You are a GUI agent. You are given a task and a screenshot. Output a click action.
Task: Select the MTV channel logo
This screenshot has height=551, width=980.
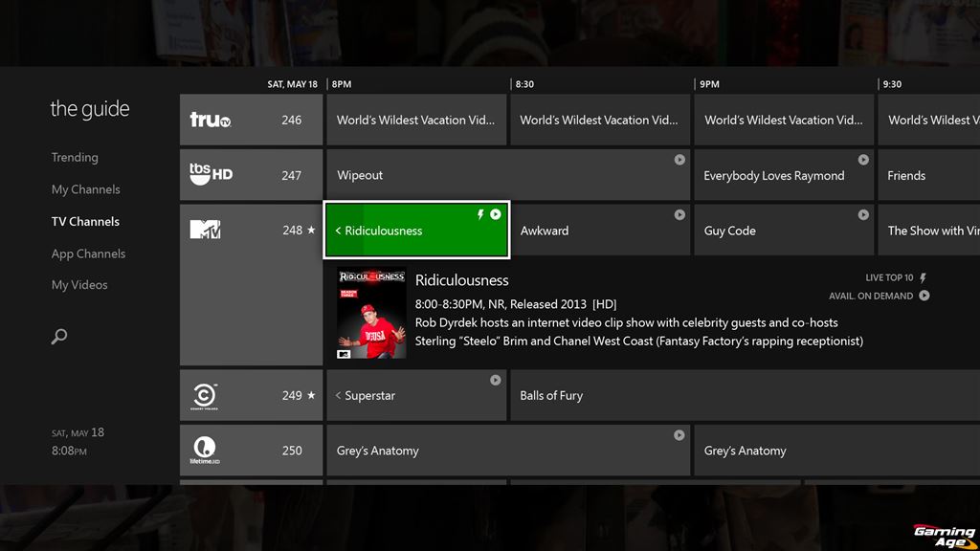(x=205, y=230)
